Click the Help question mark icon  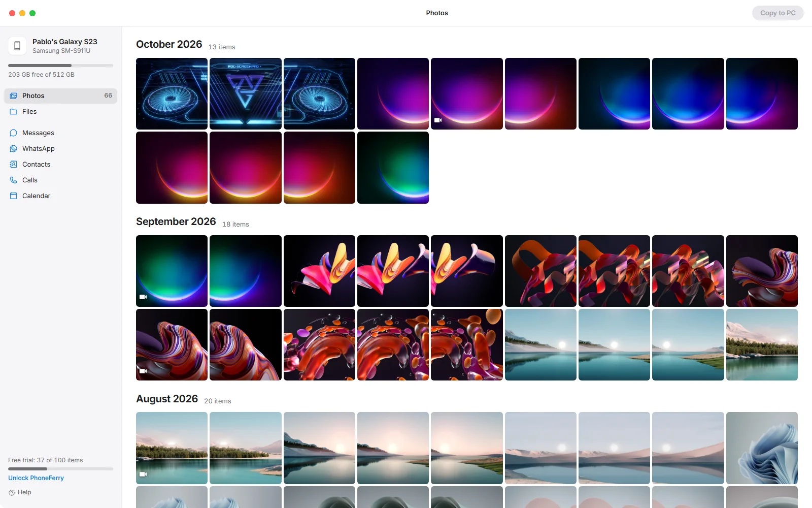coord(12,493)
